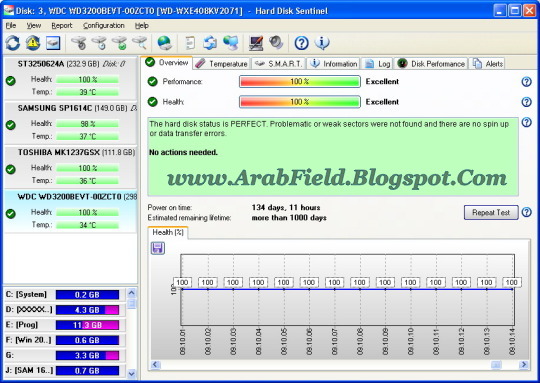Click the question mark help toolbar icon
The height and width of the screenshot is (383, 540).
point(301,43)
